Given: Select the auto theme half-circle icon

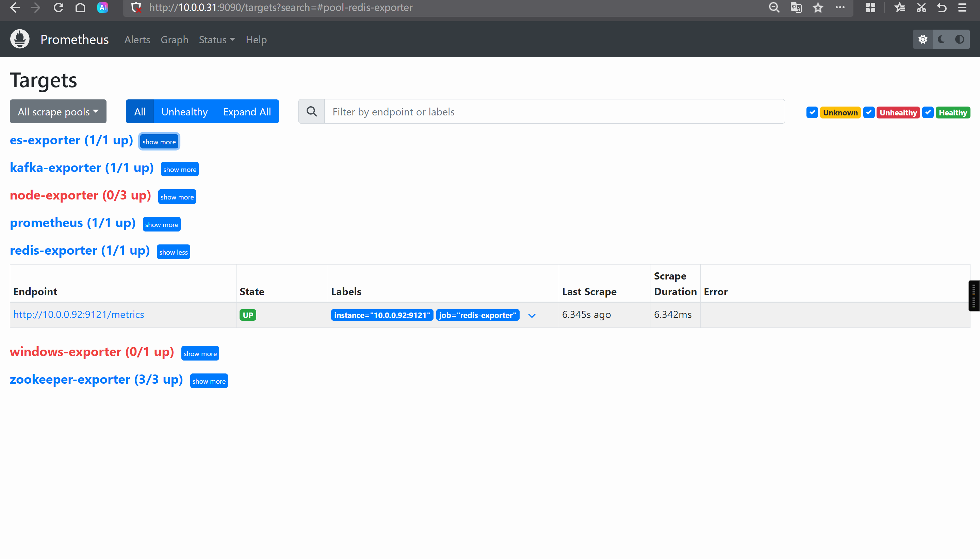Looking at the screenshot, I should [959, 39].
